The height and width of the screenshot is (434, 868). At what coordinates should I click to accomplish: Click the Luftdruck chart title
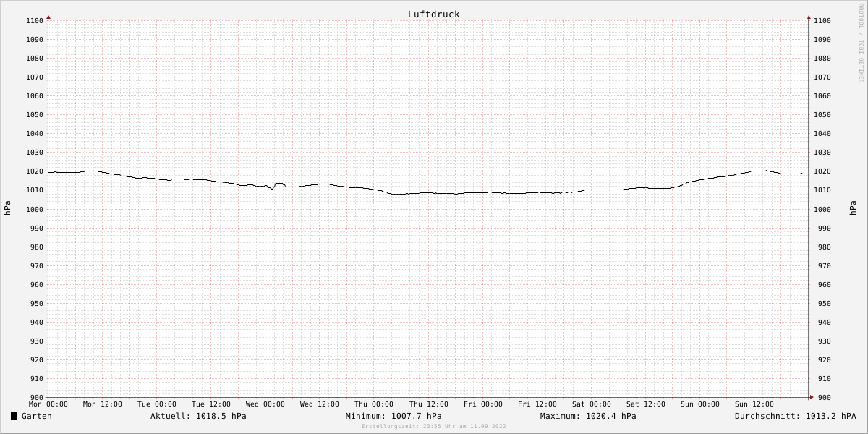(434, 14)
